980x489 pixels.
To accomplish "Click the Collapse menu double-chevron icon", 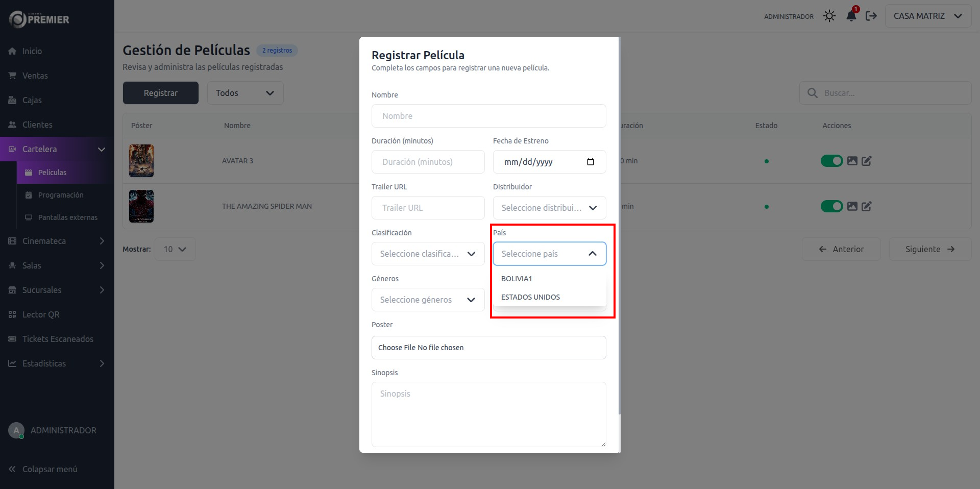I will [12, 469].
